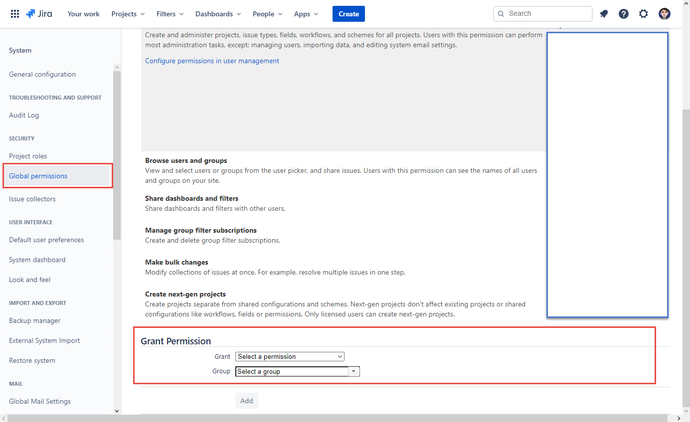Expand the Dashboards menu
This screenshot has height=422, width=690.
click(x=218, y=14)
